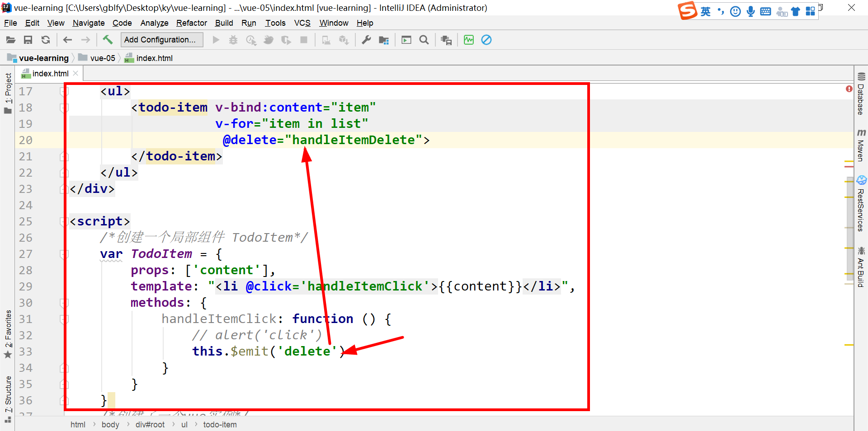Open the Sogou soft keyboard icon
This screenshot has height=431, width=868.
765,12
